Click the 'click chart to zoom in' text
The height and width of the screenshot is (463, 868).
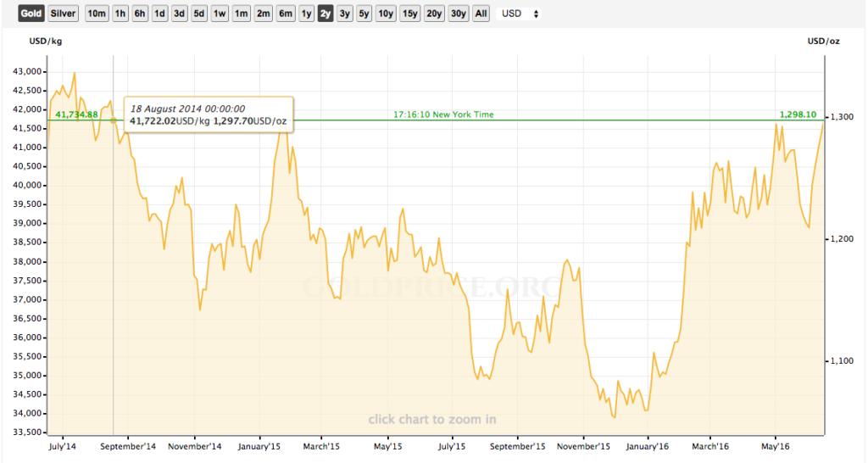[x=432, y=419]
